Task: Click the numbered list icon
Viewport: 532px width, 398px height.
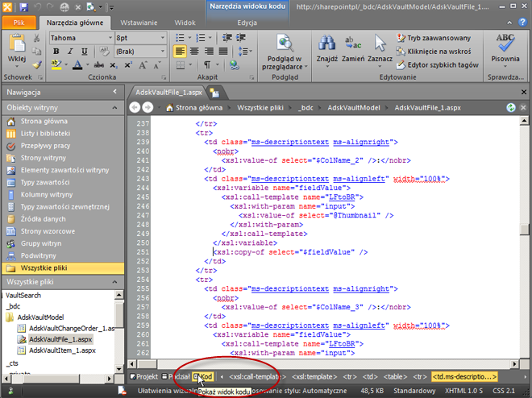Action: [x=201, y=37]
